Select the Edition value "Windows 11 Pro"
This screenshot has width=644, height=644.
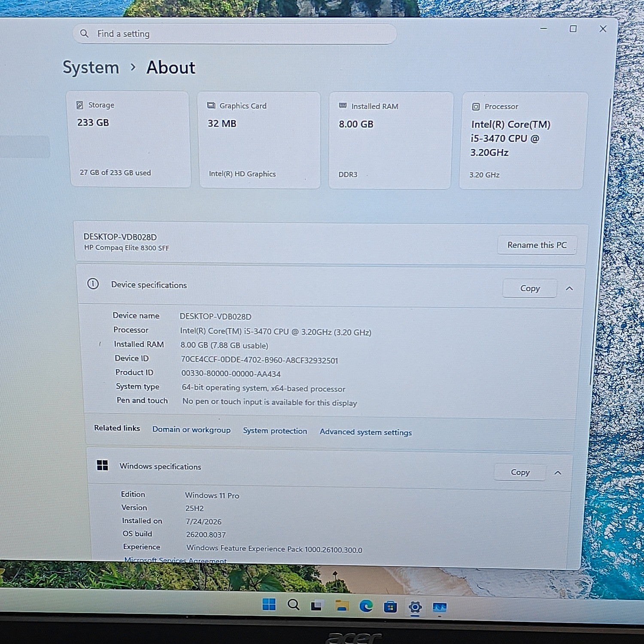(x=212, y=495)
